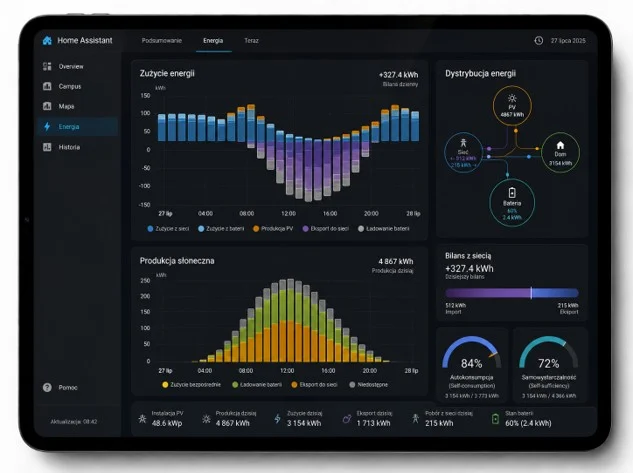Viewport: 633px width, 473px height.
Task: Click the clock icon beside the date
Action: click(539, 41)
